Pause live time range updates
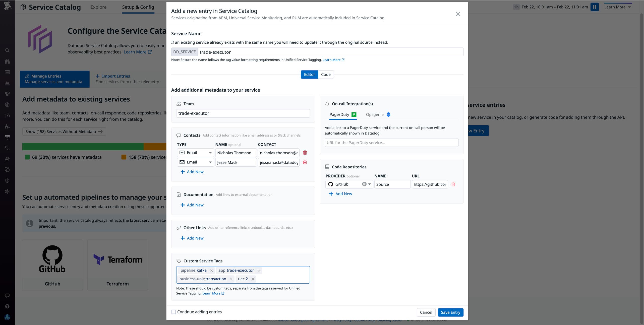644x325 pixels. click(x=595, y=7)
